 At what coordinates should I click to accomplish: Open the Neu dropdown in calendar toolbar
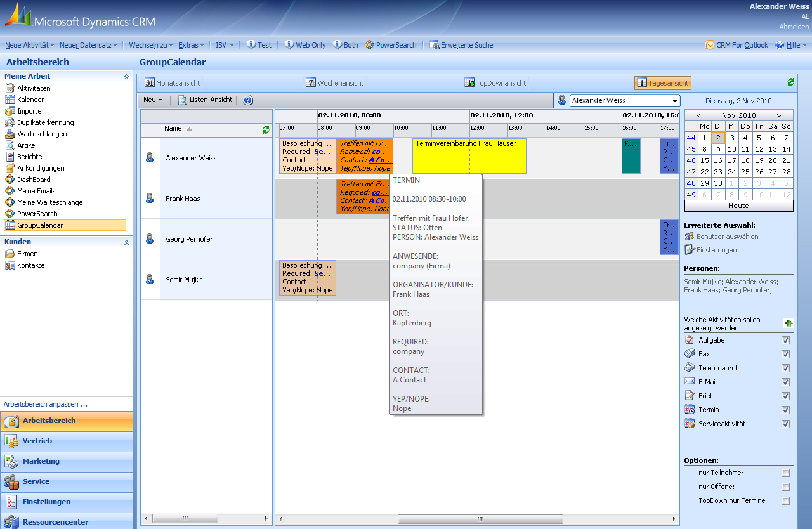coord(152,100)
